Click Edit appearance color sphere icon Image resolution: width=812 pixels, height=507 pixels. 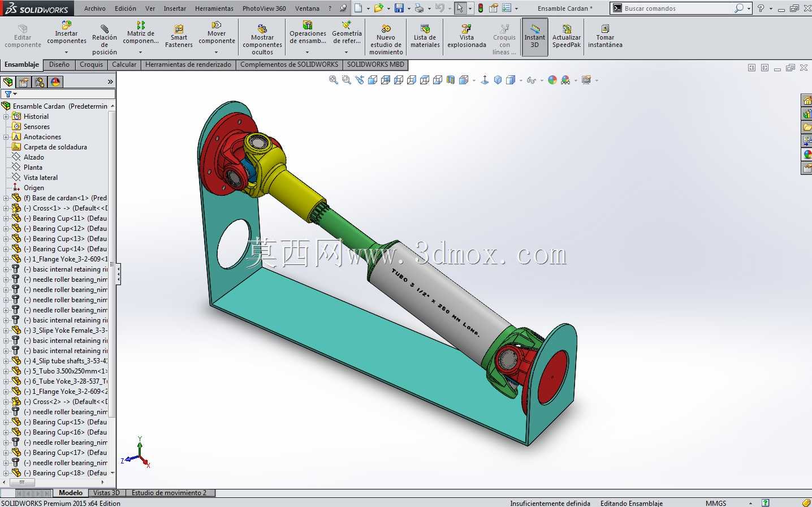tap(552, 80)
